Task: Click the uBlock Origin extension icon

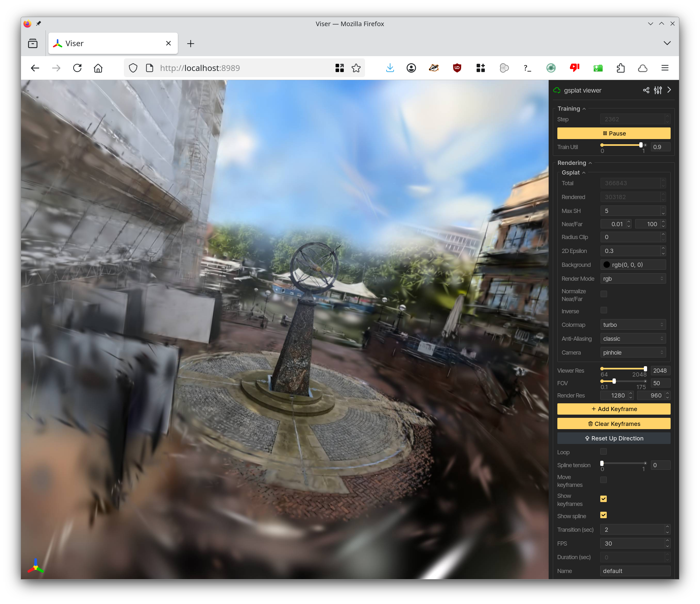Action: [x=457, y=68]
